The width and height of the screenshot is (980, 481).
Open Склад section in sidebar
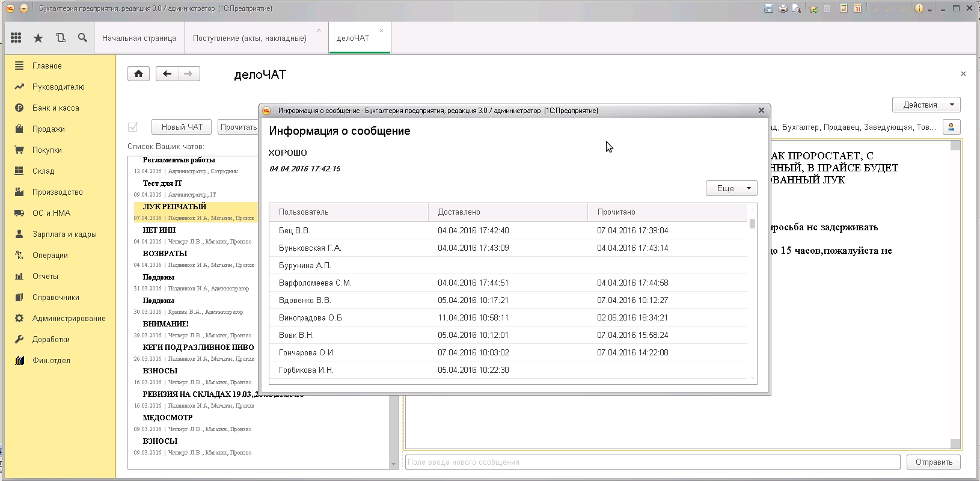click(x=43, y=171)
